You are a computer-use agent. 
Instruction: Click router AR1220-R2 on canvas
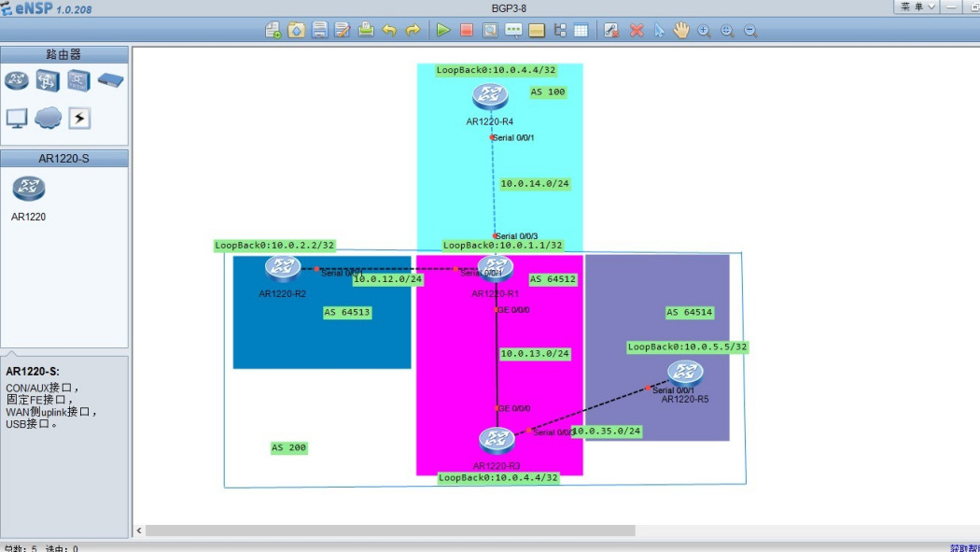(x=283, y=268)
